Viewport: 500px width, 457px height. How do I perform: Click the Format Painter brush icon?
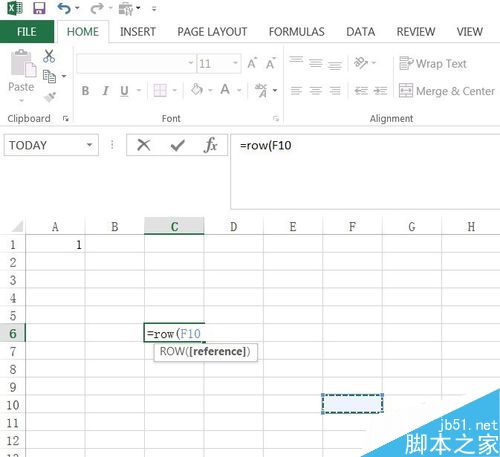point(49,97)
